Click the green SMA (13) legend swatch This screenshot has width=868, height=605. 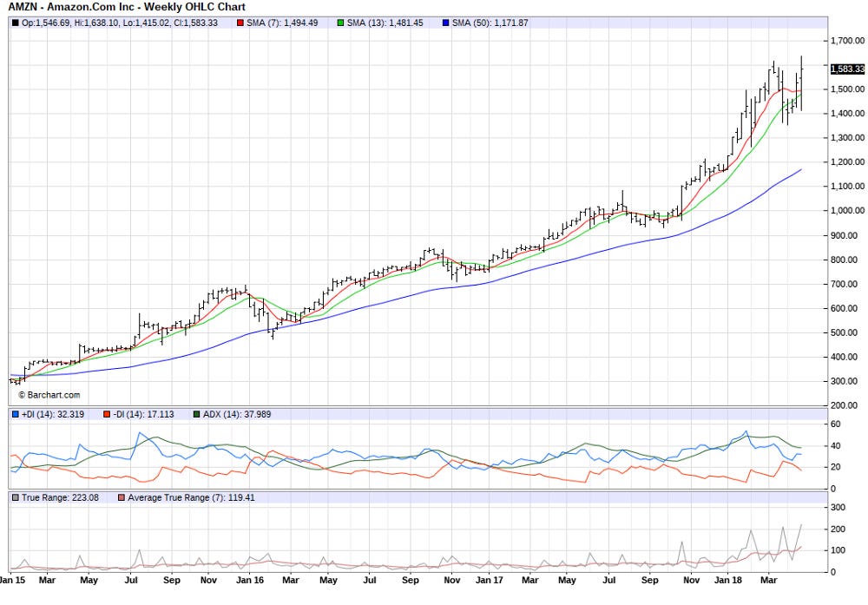[x=342, y=23]
